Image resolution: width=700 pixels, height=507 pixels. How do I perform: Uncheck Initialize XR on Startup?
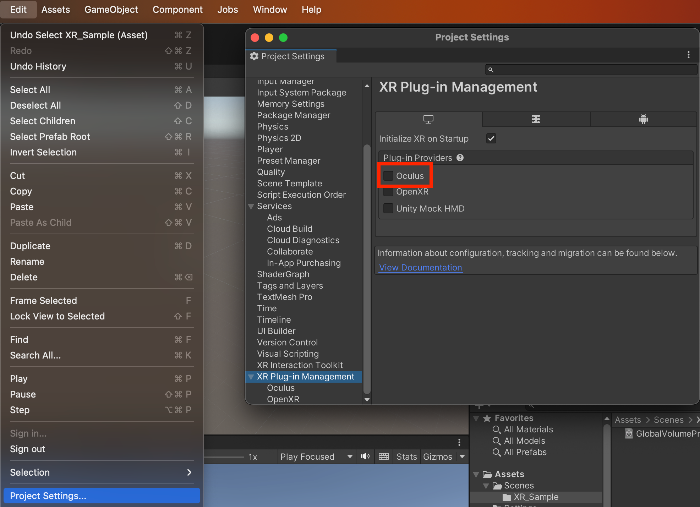pos(491,138)
